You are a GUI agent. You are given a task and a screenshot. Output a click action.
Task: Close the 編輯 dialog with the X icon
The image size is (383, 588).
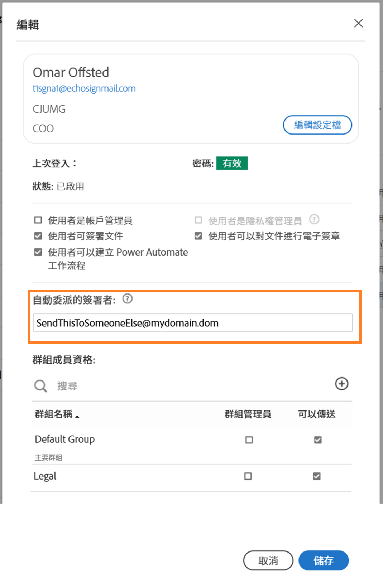tap(358, 23)
